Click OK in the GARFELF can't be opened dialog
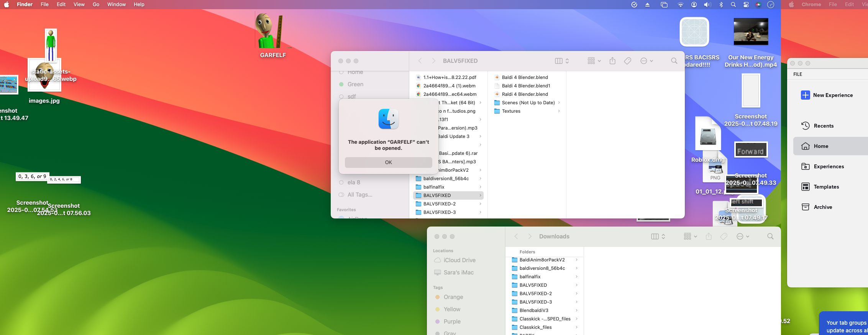Screen dimensions: 868x335 (388, 162)
